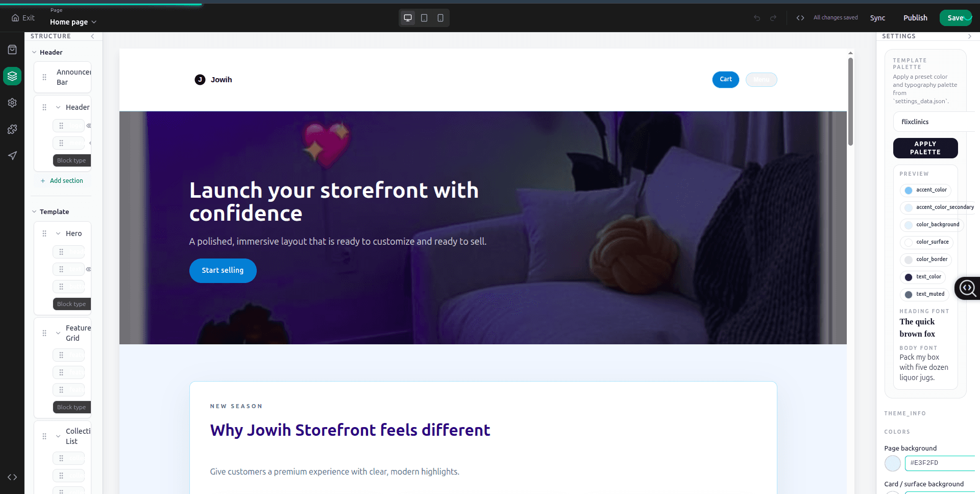Grab the Announcement Bar drag handle
980x494 pixels.
click(x=44, y=77)
